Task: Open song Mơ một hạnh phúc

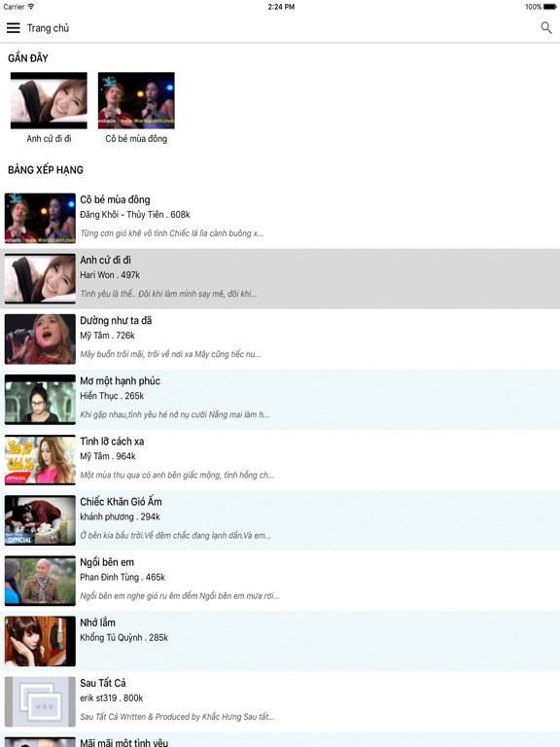Action: 280,400
